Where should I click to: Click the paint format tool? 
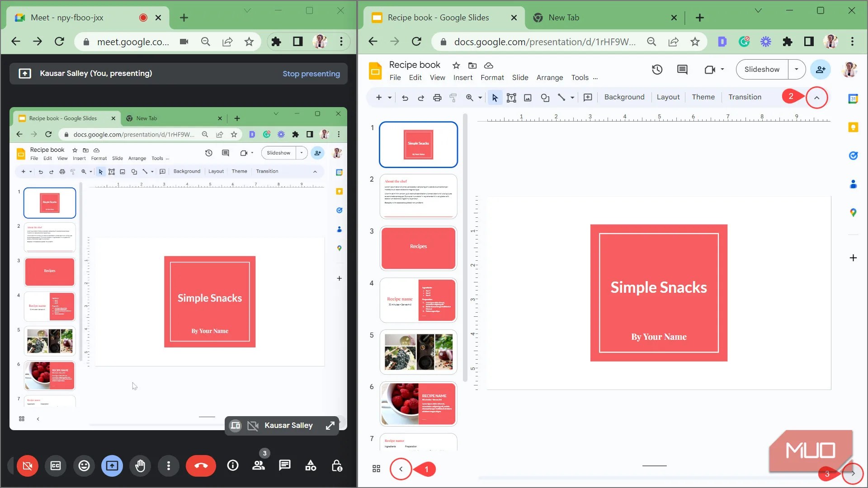453,97
